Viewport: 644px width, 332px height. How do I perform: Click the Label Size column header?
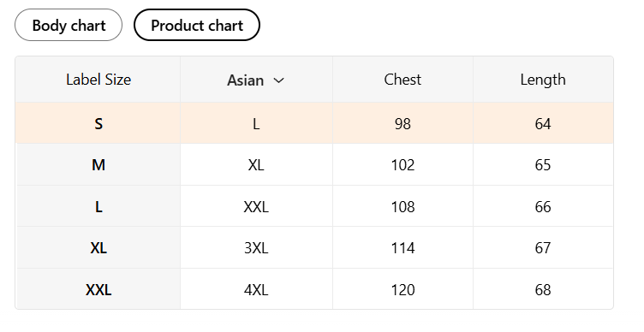point(98,80)
